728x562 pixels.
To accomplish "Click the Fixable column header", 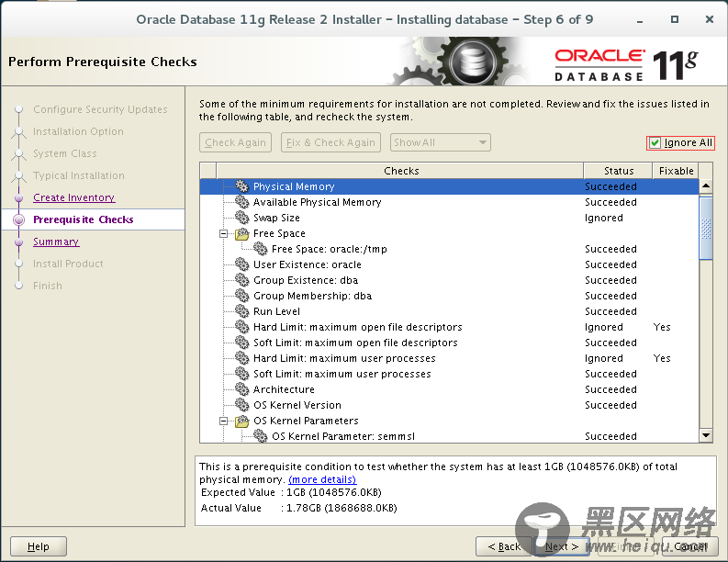I will pyautogui.click(x=676, y=171).
